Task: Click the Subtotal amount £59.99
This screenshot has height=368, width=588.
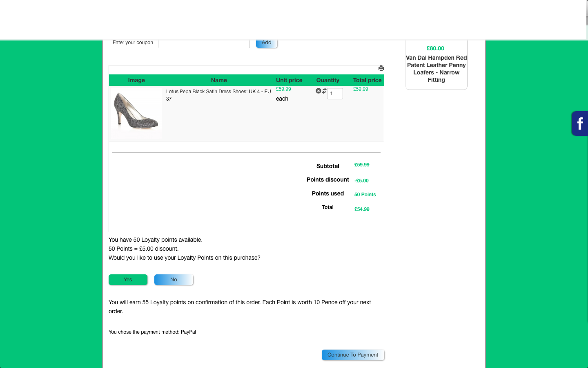Action: [362, 165]
